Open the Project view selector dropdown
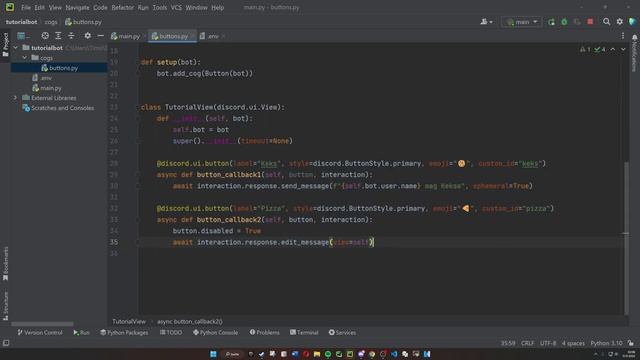 [23, 36]
